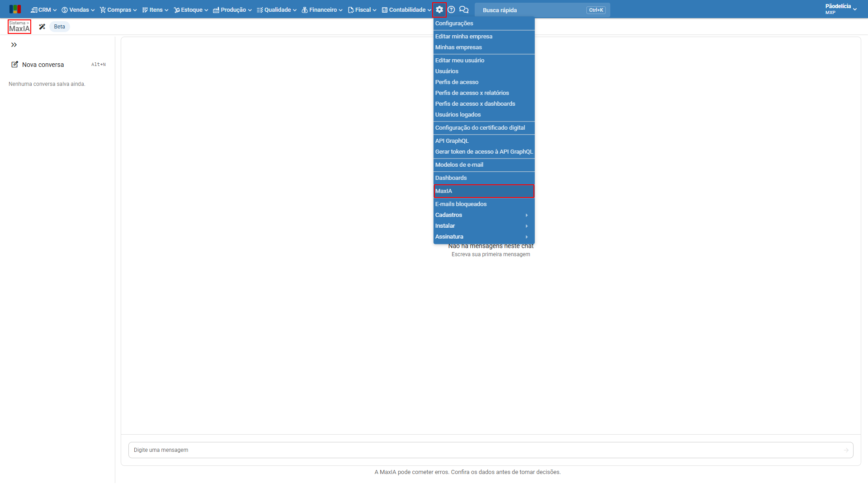Select Configurações in the menu
This screenshot has width=868, height=488.
pyautogui.click(x=484, y=23)
